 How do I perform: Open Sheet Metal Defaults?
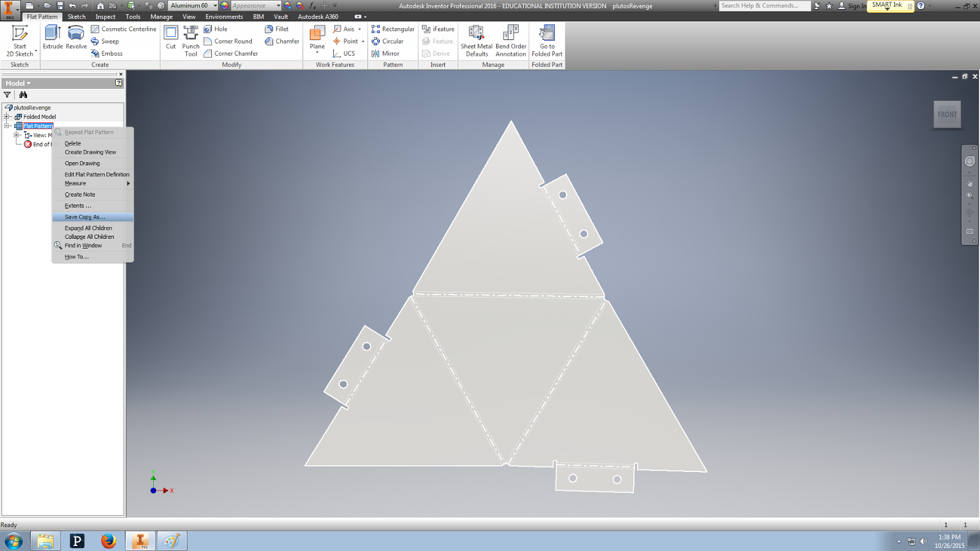point(476,40)
